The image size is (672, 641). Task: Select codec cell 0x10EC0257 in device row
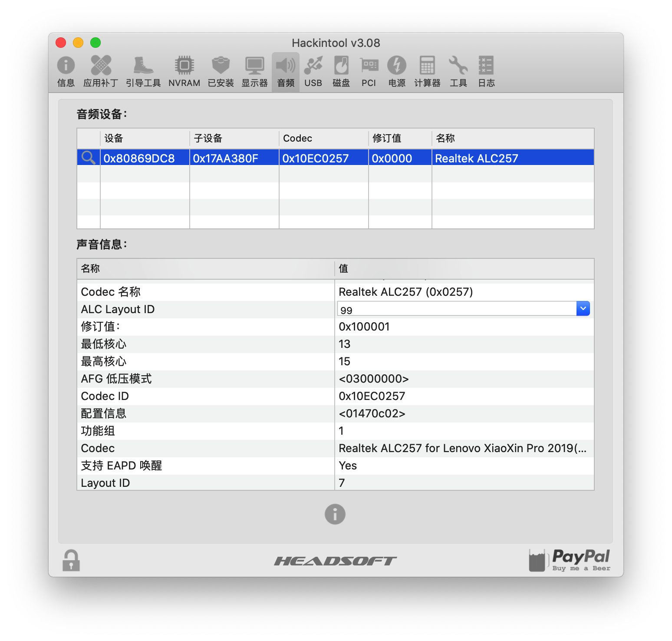click(316, 158)
